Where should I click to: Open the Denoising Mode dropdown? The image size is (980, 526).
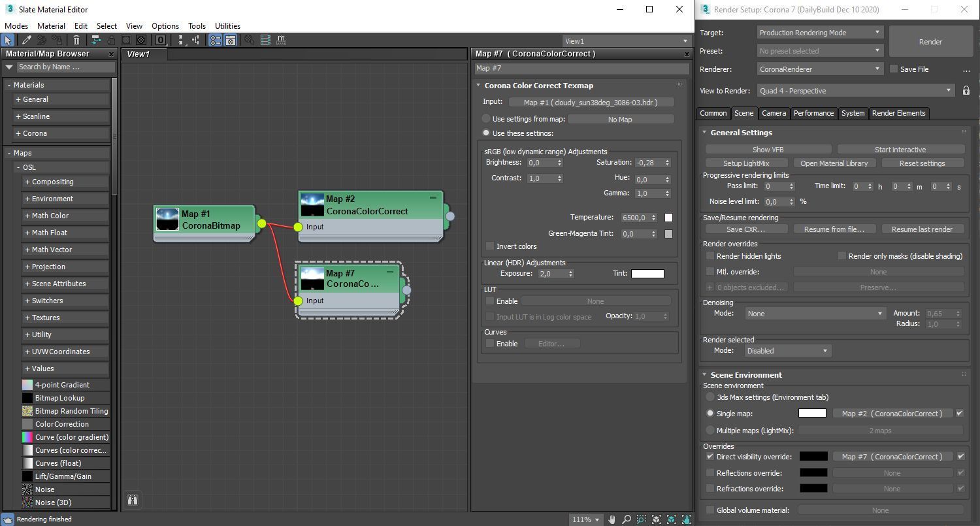point(815,314)
